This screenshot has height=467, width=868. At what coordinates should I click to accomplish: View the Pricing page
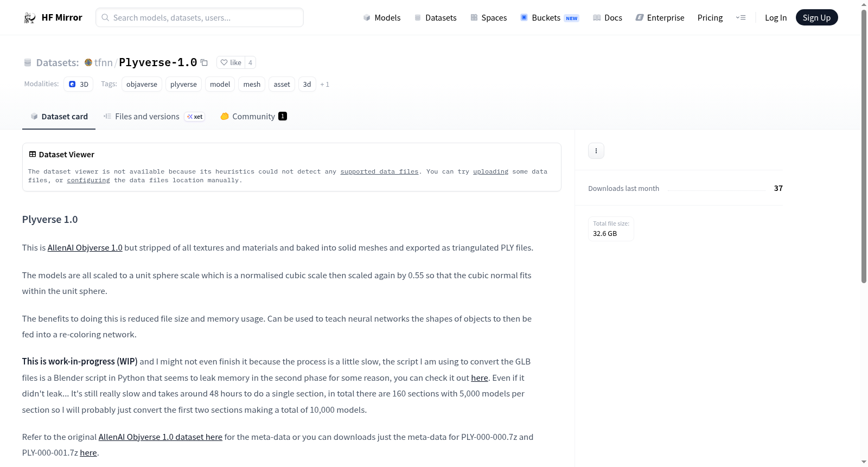(710, 18)
